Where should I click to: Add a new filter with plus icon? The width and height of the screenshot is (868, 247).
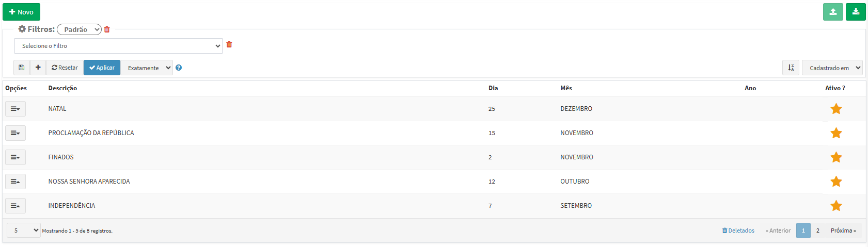click(38, 68)
